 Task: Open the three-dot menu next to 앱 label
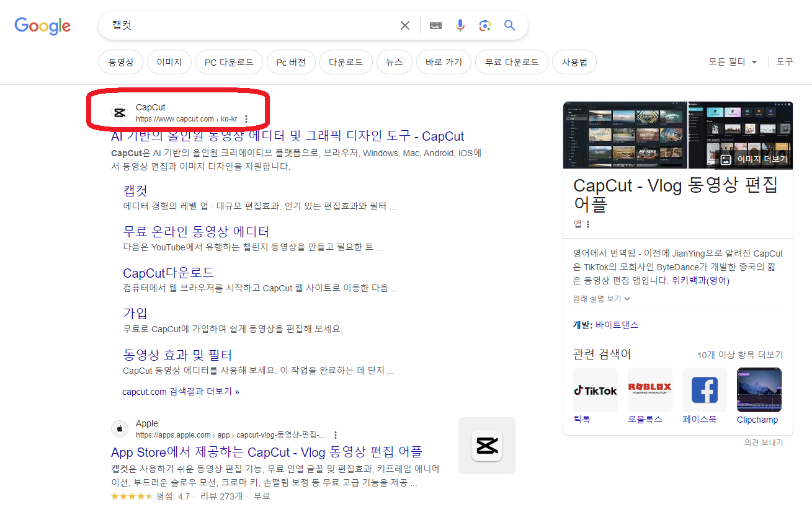[x=587, y=224]
